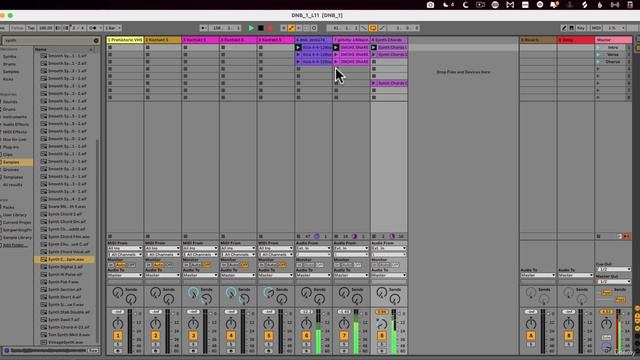This screenshot has width=640, height=360.
Task: Open MIDI map mode
Action: click(x=596, y=28)
